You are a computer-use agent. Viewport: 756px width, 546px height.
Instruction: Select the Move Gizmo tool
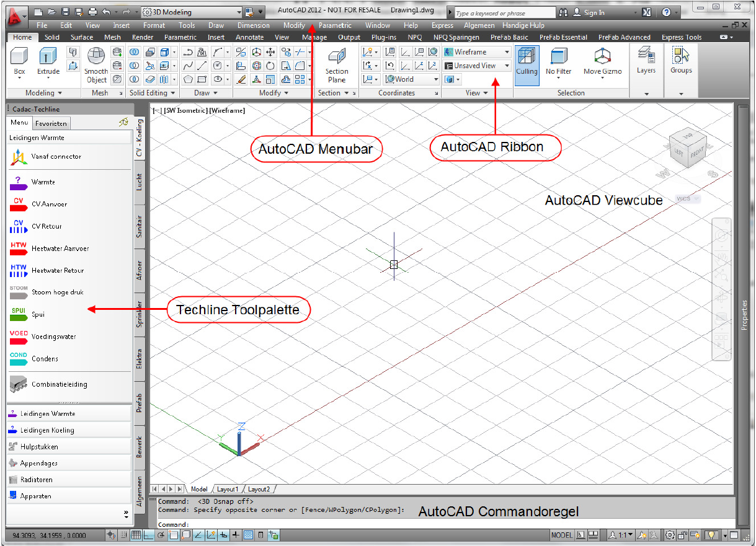click(602, 61)
